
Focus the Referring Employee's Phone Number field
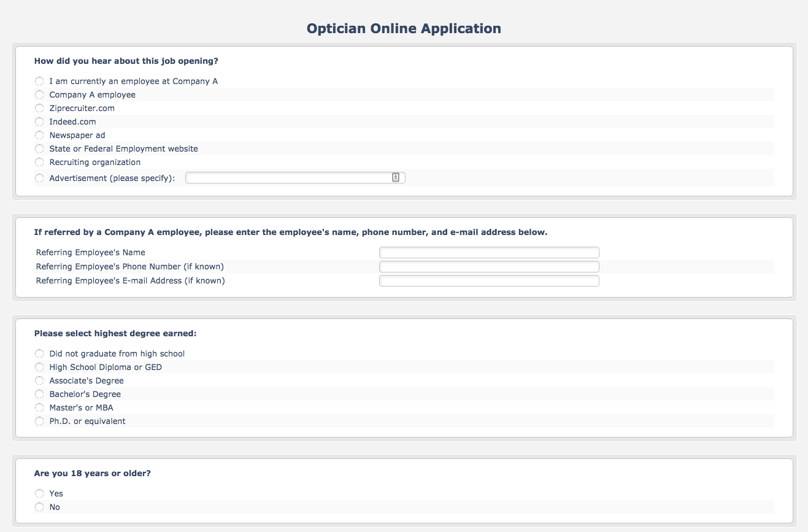(489, 266)
